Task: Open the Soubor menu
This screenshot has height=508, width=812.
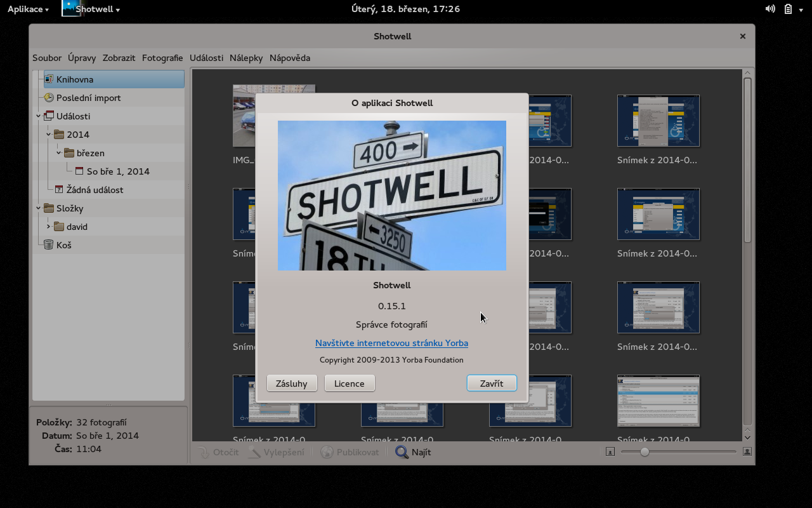Action: click(x=47, y=58)
